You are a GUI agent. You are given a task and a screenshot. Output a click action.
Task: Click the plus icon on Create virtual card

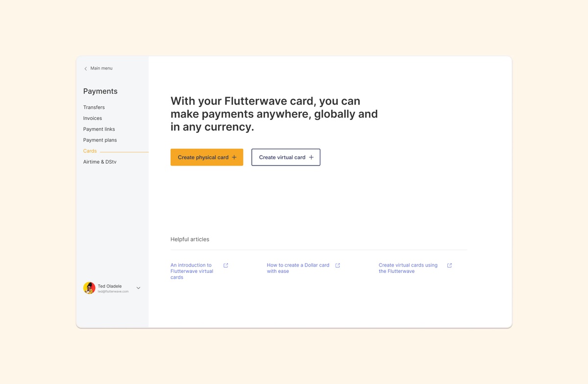point(311,157)
